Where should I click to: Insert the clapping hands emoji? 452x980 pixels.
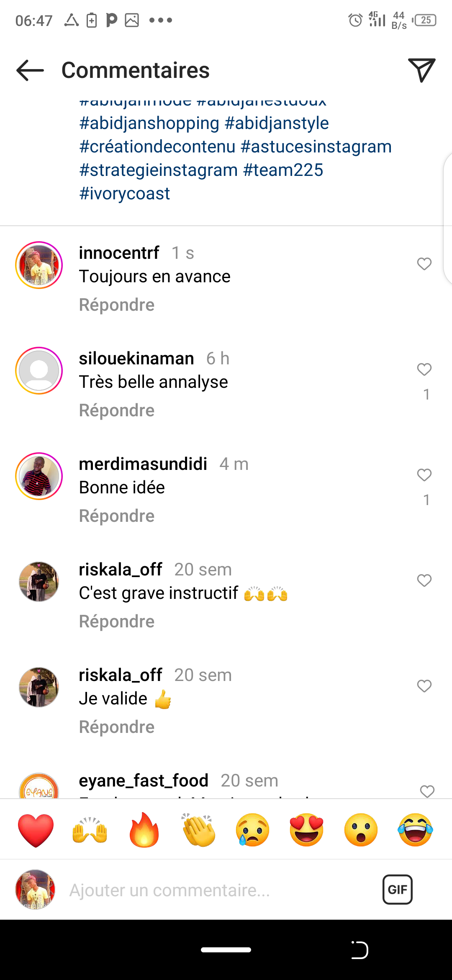pyautogui.click(x=198, y=830)
